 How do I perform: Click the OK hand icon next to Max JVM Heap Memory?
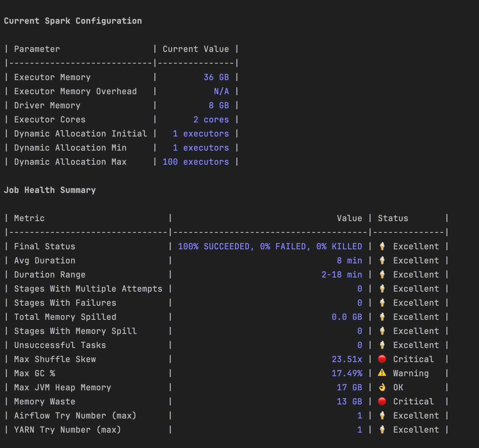(x=382, y=387)
